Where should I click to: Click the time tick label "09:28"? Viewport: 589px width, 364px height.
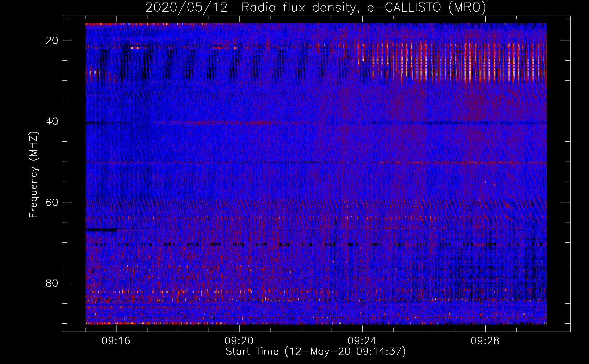[485, 341]
